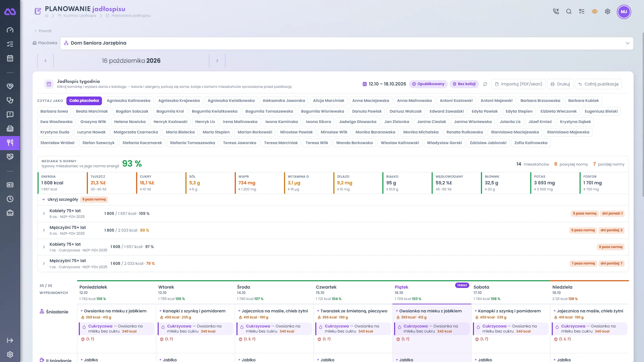Go to previous date with left arrow
Image resolution: width=644 pixels, height=362 pixels.
[x=46, y=61]
